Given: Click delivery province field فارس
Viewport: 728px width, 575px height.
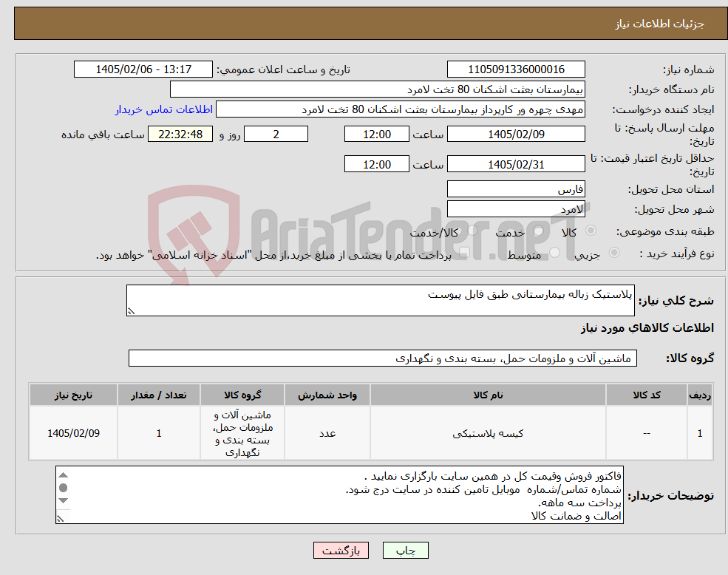Looking at the screenshot, I should pos(516,189).
